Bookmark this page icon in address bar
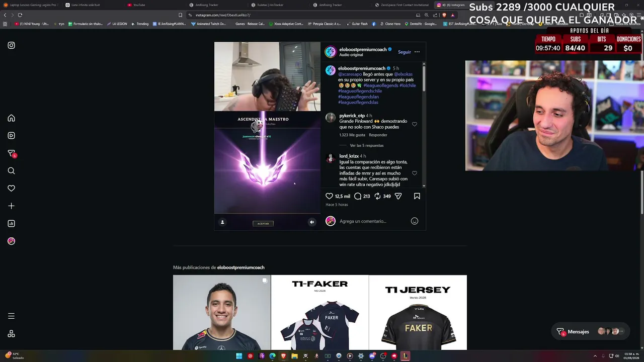 pyautogui.click(x=180, y=15)
